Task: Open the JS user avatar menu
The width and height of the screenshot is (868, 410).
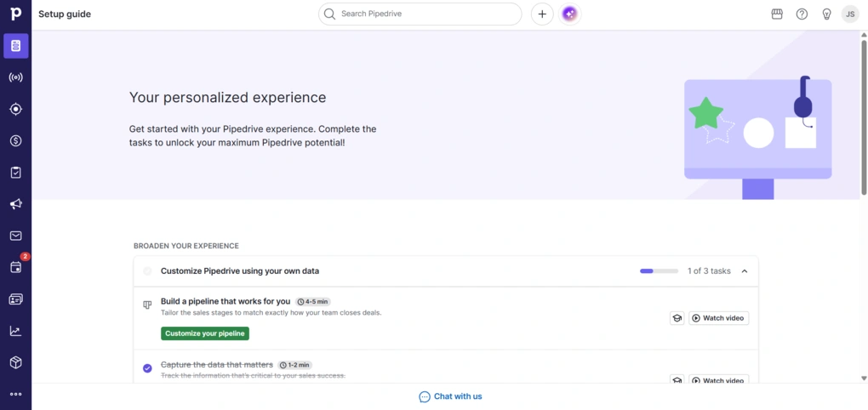Action: tap(850, 14)
